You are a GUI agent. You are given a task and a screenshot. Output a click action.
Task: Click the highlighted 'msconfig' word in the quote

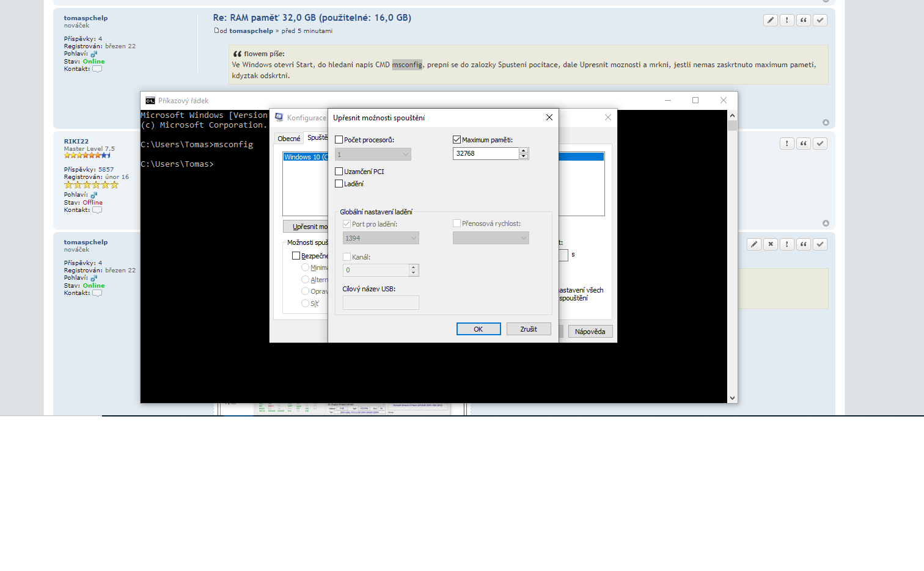(407, 65)
